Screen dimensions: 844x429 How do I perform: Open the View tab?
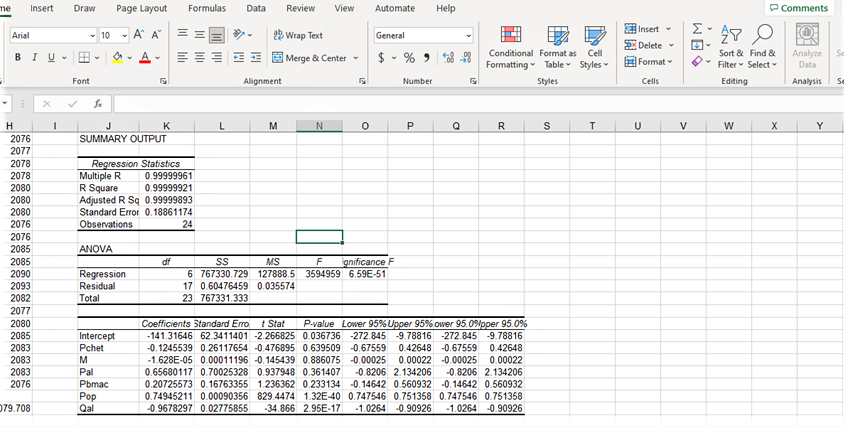344,8
